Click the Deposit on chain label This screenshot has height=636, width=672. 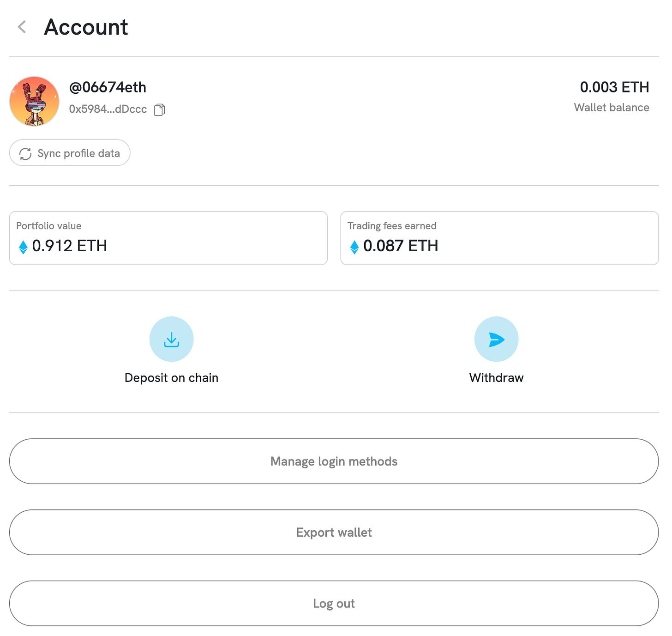171,378
